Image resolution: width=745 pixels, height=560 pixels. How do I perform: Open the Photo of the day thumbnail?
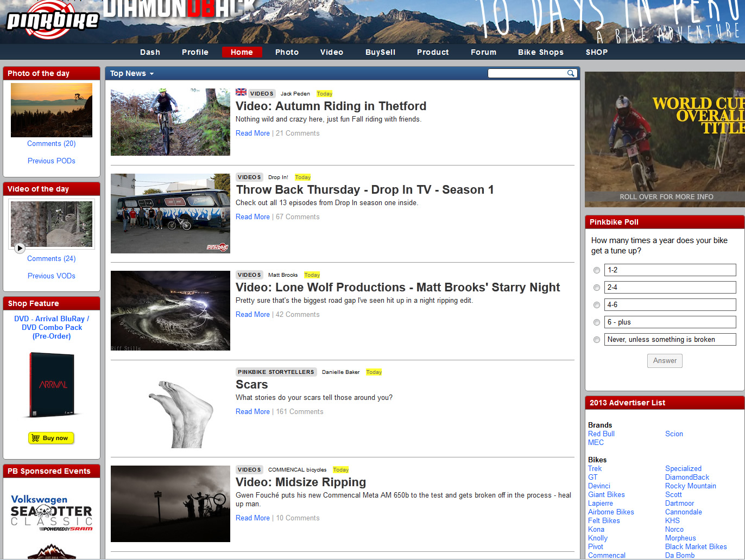point(52,110)
